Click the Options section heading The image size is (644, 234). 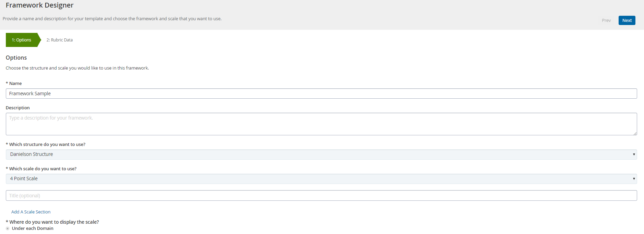(x=16, y=58)
